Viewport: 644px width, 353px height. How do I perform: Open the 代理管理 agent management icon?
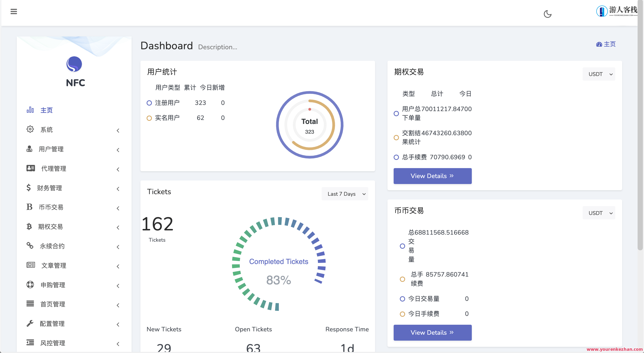click(30, 168)
